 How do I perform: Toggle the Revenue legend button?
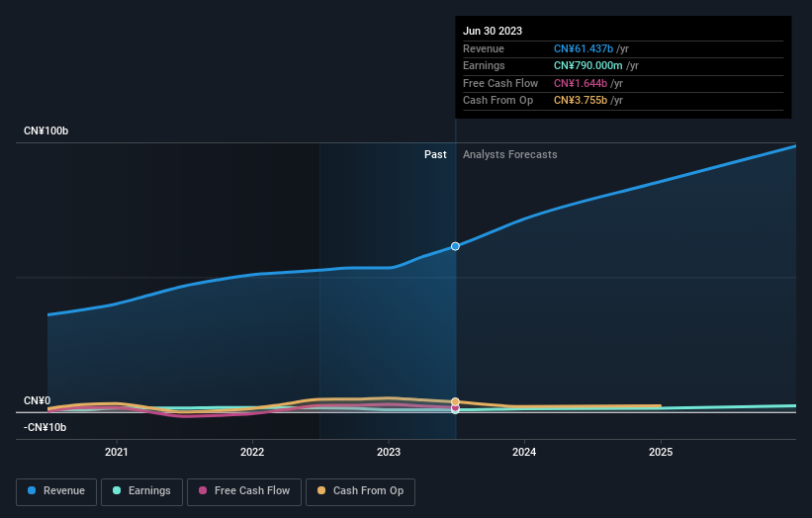[x=56, y=491]
